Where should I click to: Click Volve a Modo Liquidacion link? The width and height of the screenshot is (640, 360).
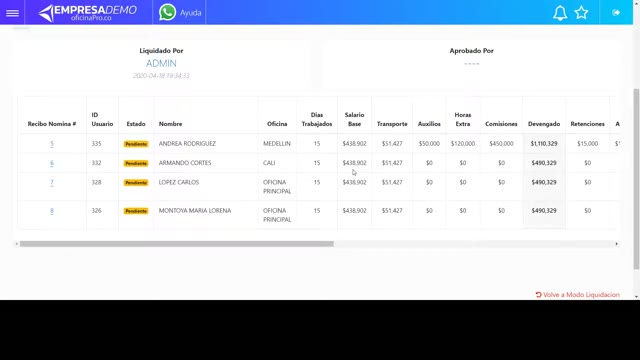tap(578, 295)
